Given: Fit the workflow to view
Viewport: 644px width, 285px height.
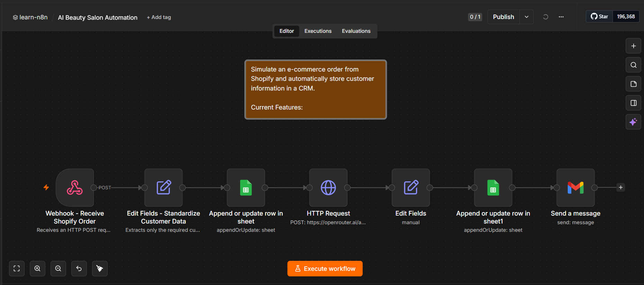Looking at the screenshot, I should coord(17,268).
